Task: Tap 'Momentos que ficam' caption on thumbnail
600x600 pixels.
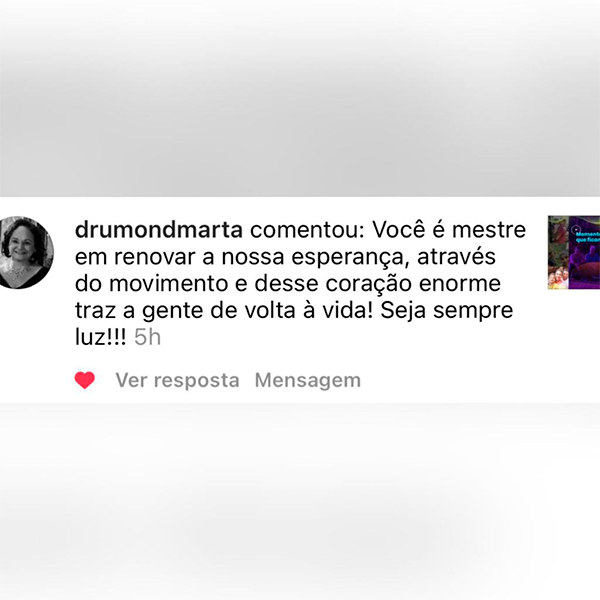Action: coord(588,237)
